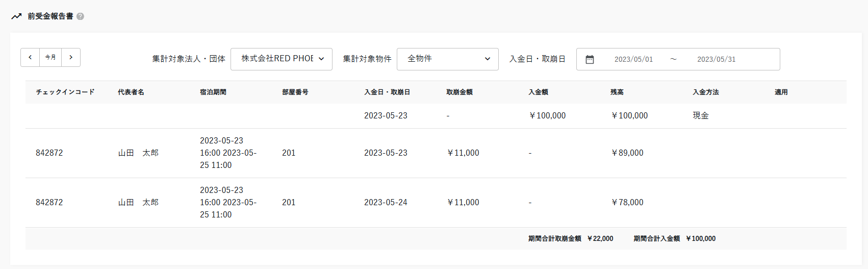Image resolution: width=868 pixels, height=269 pixels.
Task: Click the end date 2023/05/31 field
Action: [x=716, y=59]
